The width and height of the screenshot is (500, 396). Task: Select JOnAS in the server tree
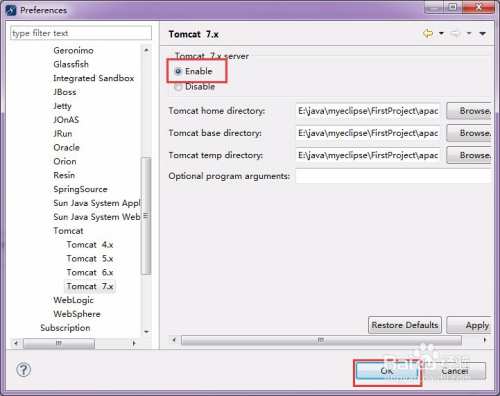[x=66, y=120]
